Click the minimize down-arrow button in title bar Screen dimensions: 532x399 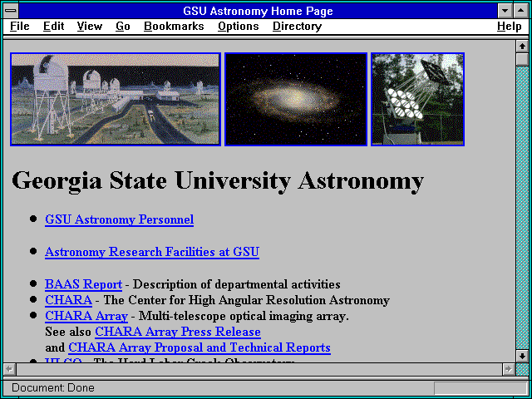coord(505,11)
